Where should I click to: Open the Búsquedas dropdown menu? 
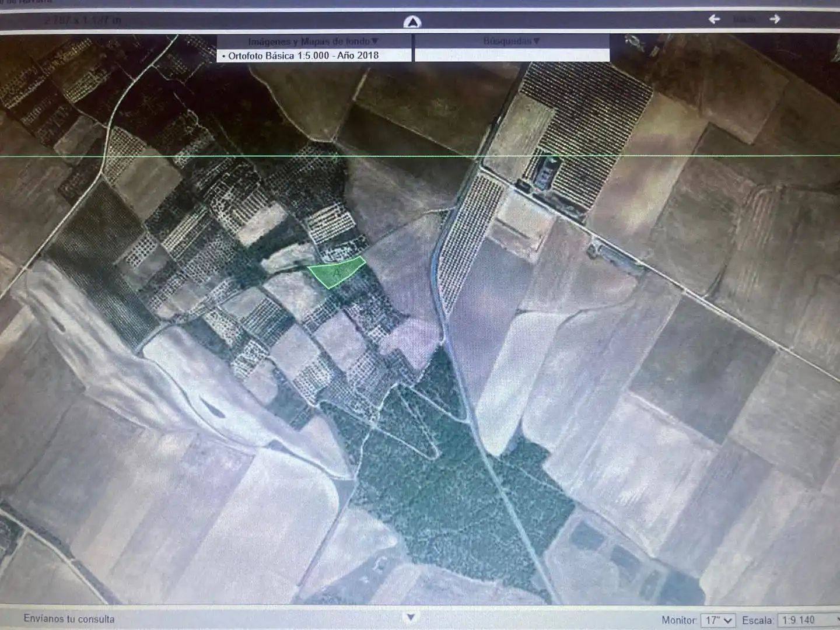click(x=512, y=41)
